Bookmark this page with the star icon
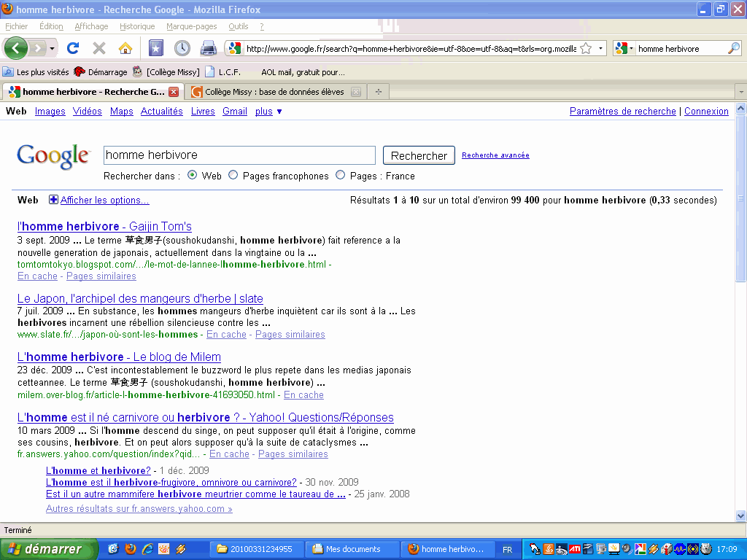The width and height of the screenshot is (747, 560). pos(586,49)
